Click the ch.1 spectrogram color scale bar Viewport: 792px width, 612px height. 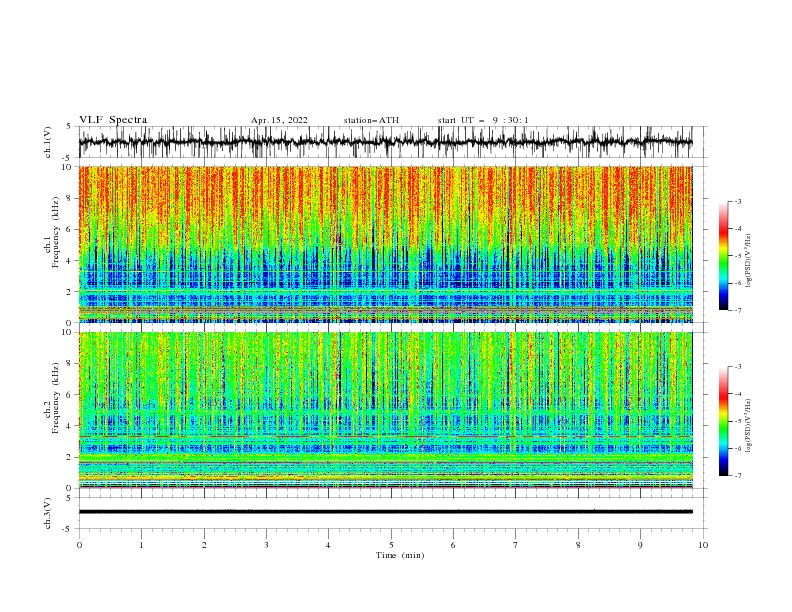point(723,256)
